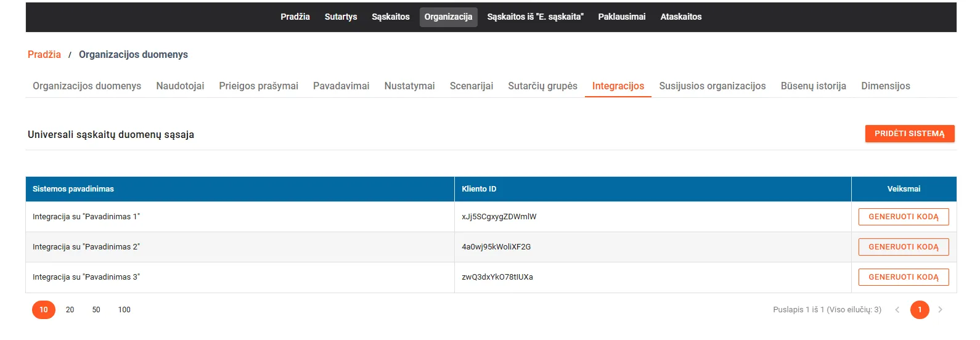The width and height of the screenshot is (980, 340).
Task: Switch to Būsenų istorija tab
Action: 813,86
